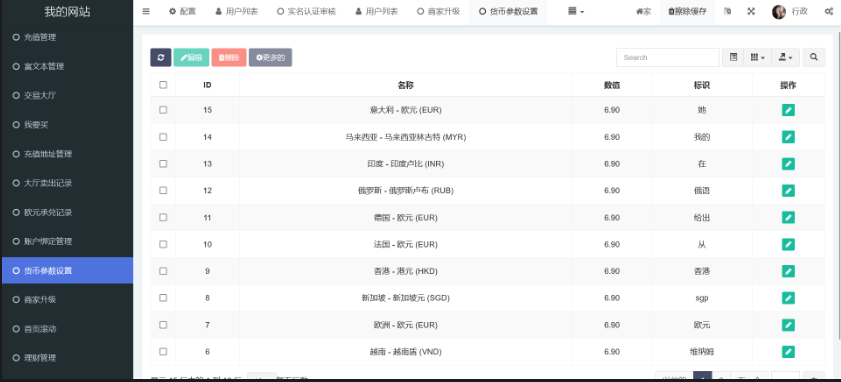The width and height of the screenshot is (841, 382).
Task: Edit row 7 欧洲 with pencil icon
Action: click(x=788, y=325)
